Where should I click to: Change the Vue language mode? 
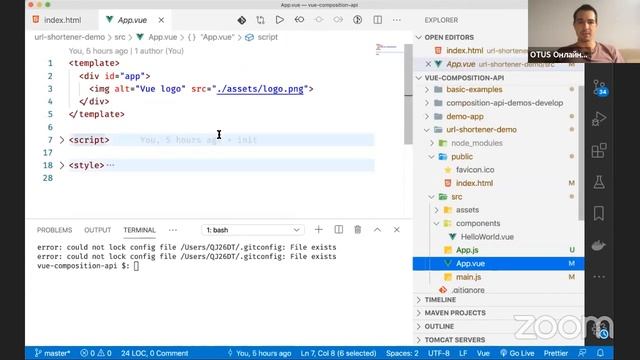[483, 353]
